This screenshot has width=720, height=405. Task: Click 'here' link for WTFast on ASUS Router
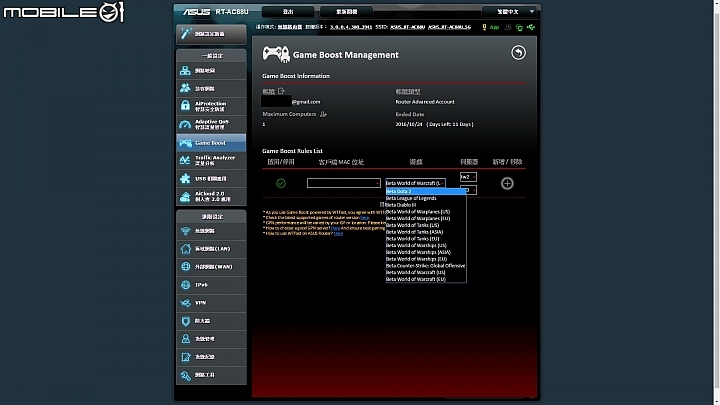tap(338, 233)
